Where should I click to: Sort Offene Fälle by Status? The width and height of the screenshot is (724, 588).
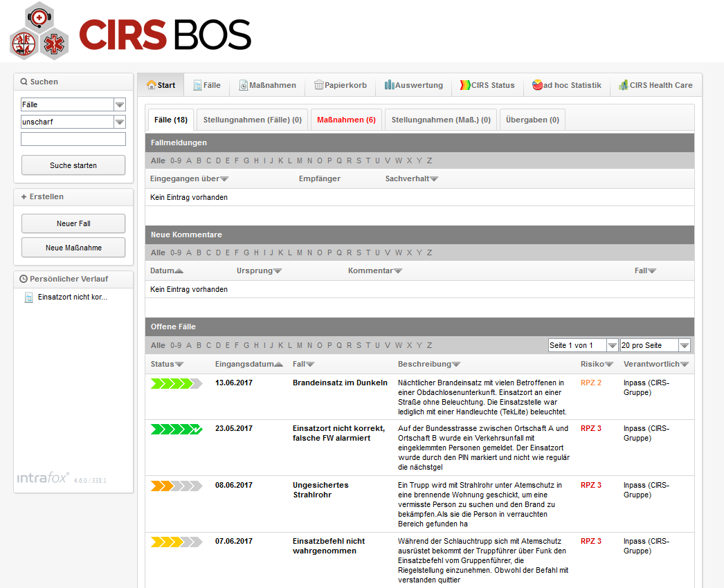coord(167,364)
